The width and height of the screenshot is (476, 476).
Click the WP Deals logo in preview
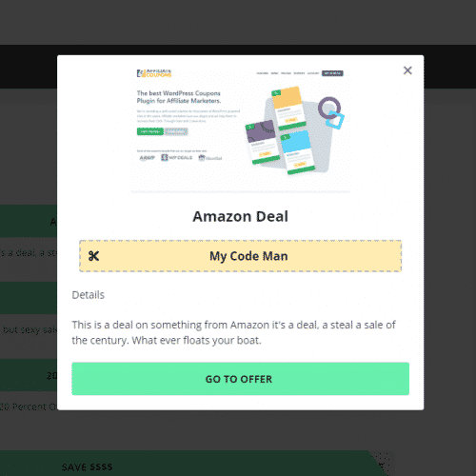(x=177, y=157)
